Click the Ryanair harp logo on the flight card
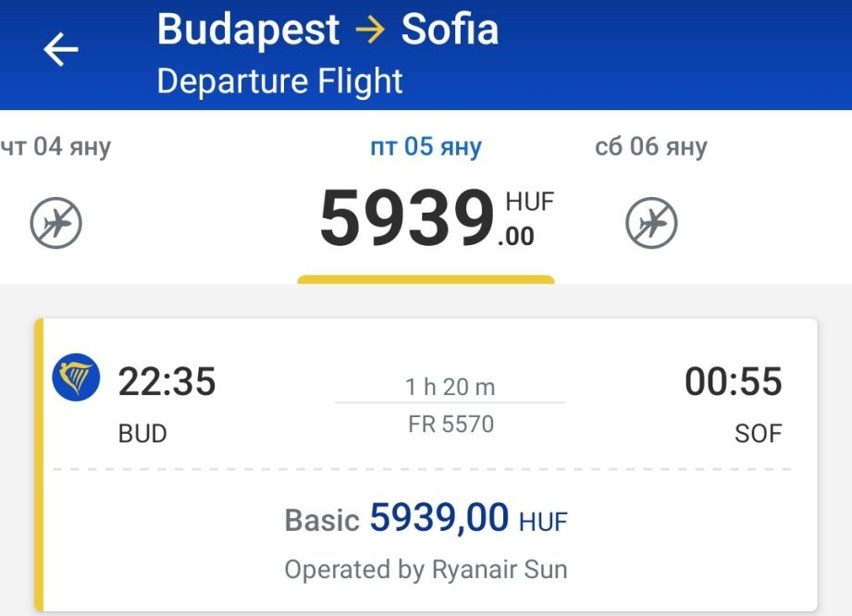Viewport: 852px width, 616px height. (x=77, y=378)
